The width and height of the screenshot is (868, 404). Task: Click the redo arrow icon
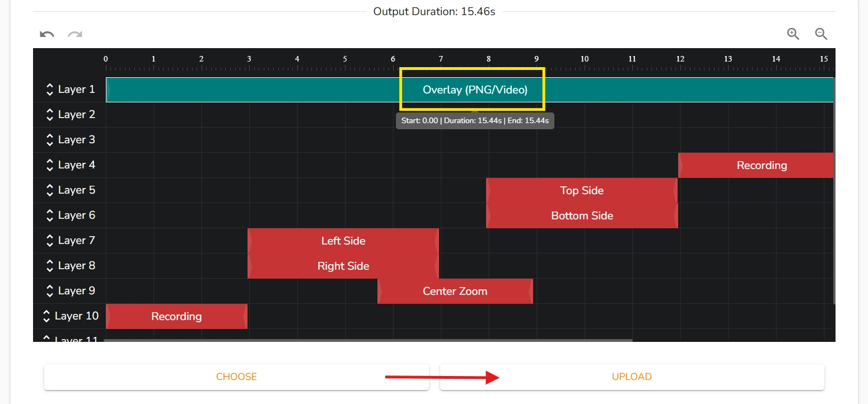pyautogui.click(x=75, y=34)
